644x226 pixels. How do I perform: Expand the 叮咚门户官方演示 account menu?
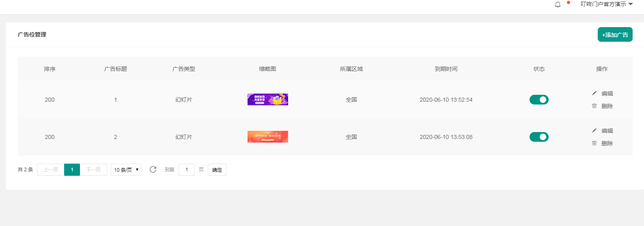click(x=606, y=4)
